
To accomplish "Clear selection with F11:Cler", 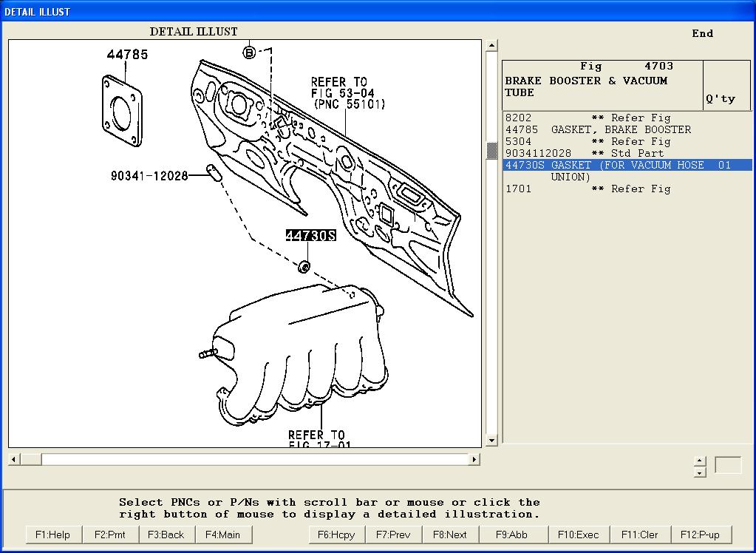I will pyautogui.click(x=640, y=535).
